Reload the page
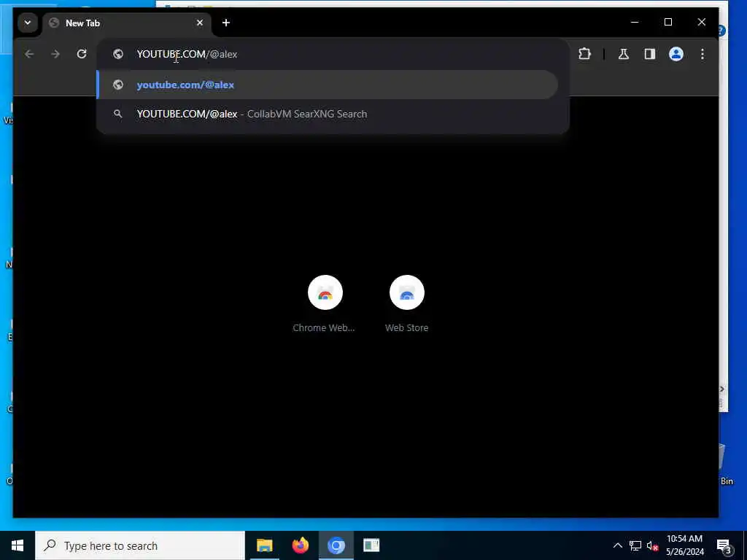This screenshot has width=747, height=560. click(82, 54)
